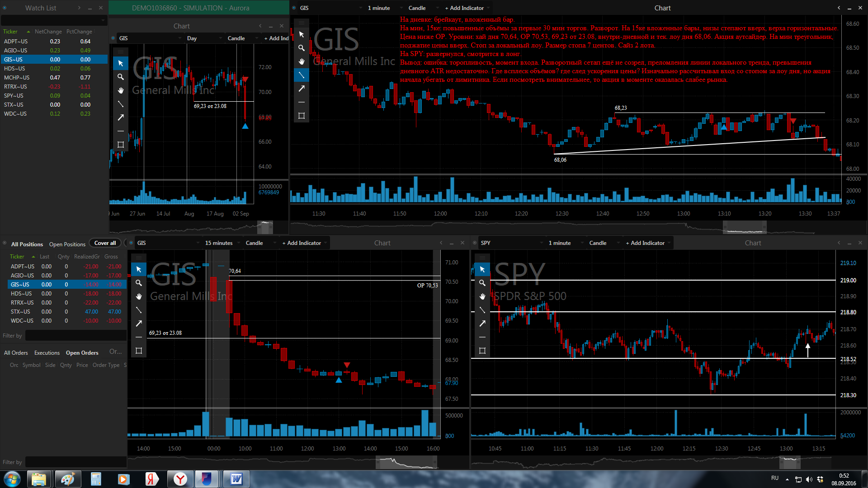Select the hand pan tool in the day chart
Viewport: 868px width, 488px height.
coord(121,90)
